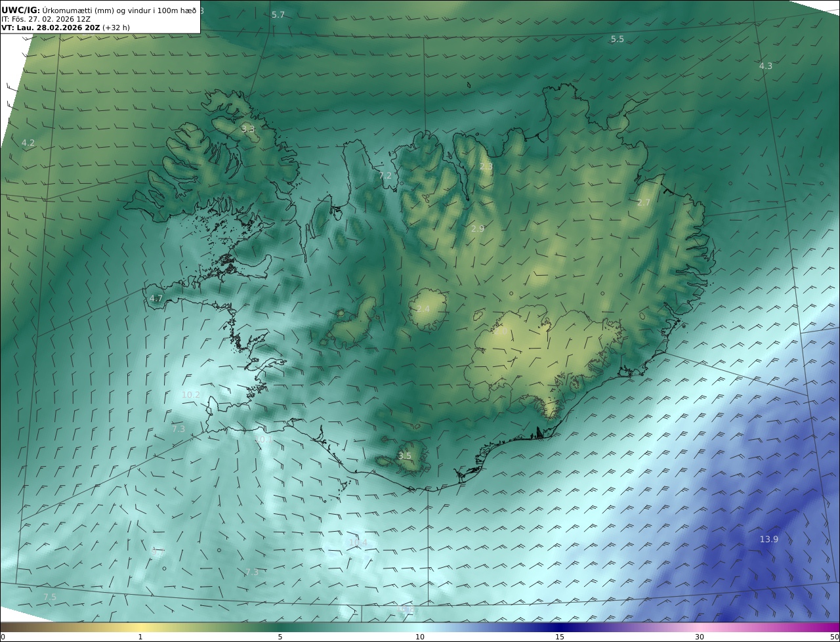The height and width of the screenshot is (642, 840).
Task: Click the 10.4 value label
Action: point(358,542)
